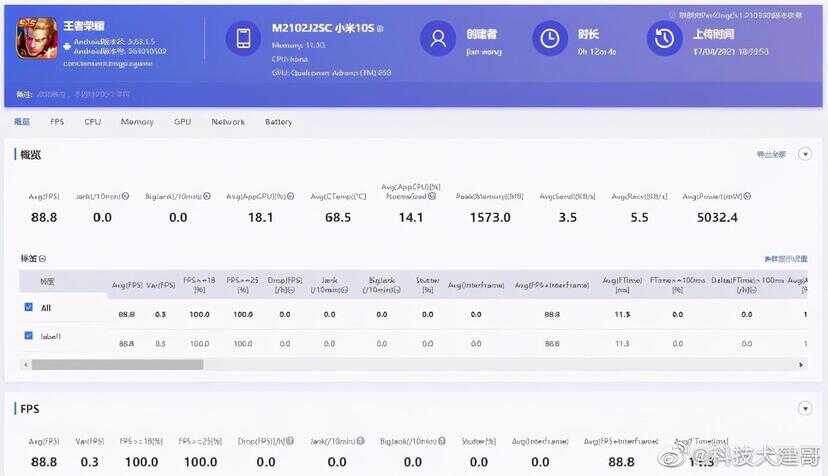Click the horizontal table scrollbar thumb

click(117, 365)
